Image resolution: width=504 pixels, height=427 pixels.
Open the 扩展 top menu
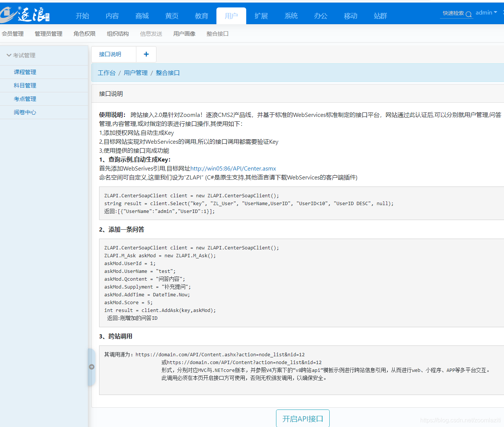[x=261, y=16]
